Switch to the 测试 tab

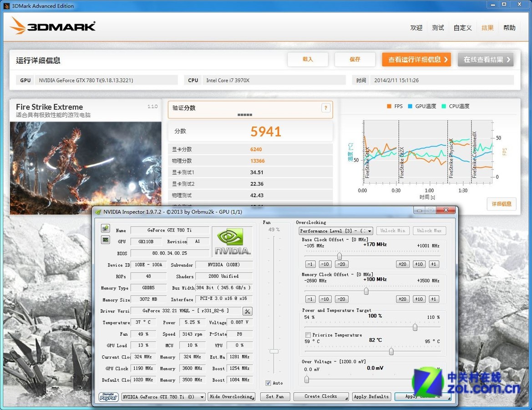438,28
